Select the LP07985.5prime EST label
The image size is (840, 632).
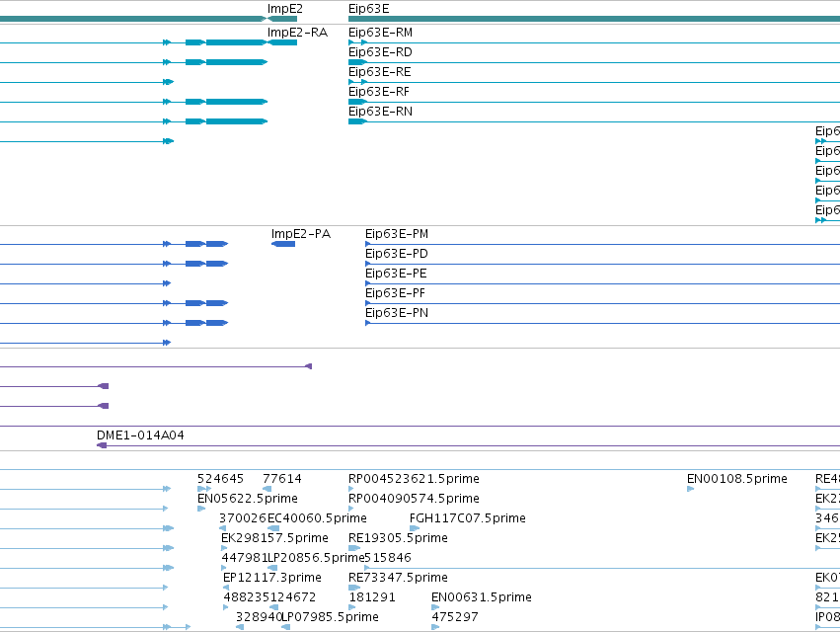click(x=331, y=617)
